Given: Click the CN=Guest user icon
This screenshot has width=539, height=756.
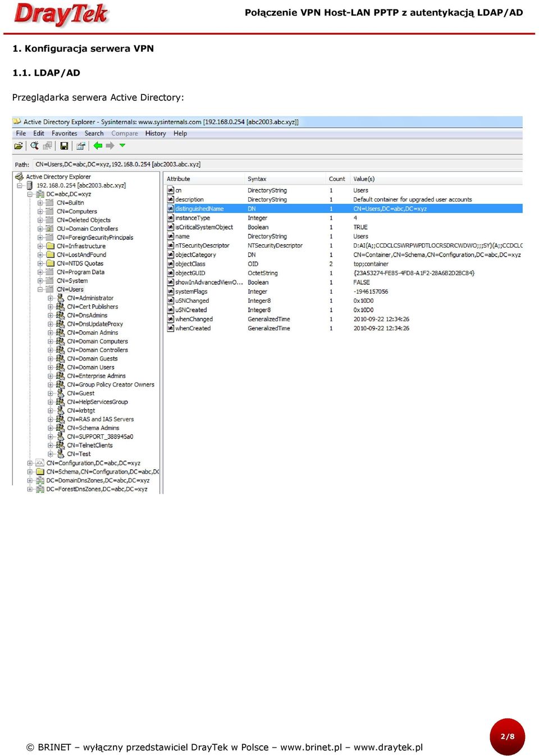Looking at the screenshot, I should [60, 393].
